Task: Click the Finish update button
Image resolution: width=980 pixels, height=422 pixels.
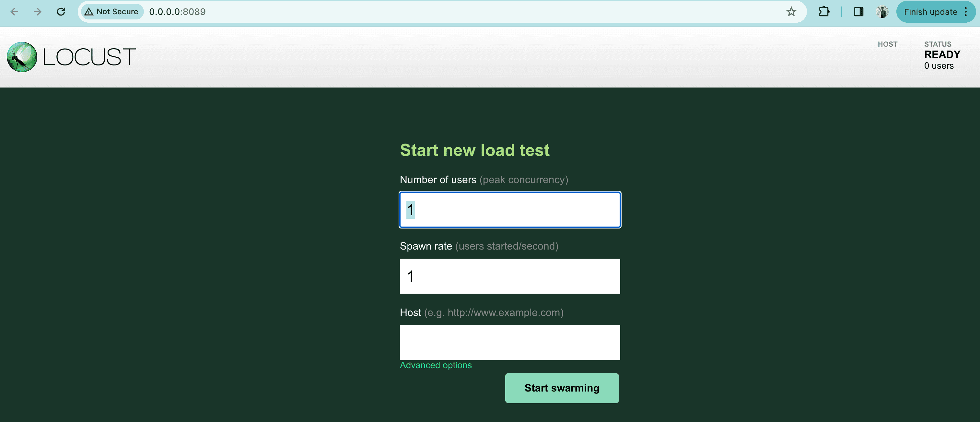Action: coord(930,12)
